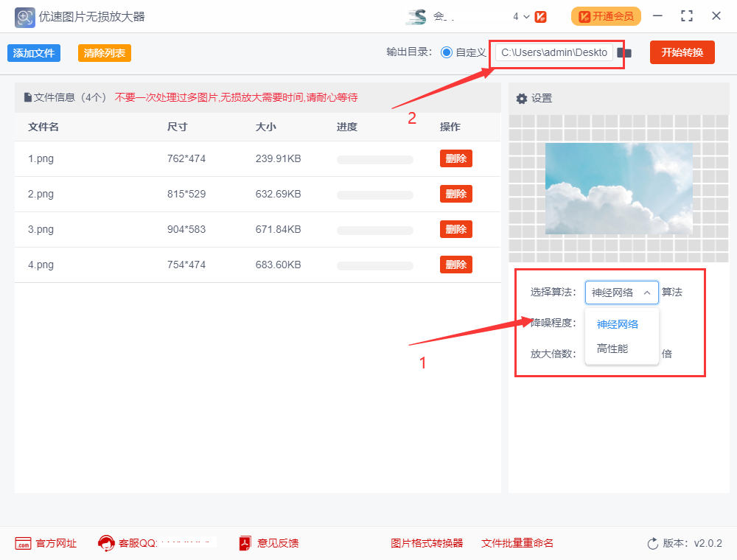Screen dimensions: 737x560
Task: Click the progress bar of 1.png row
Action: (374, 158)
